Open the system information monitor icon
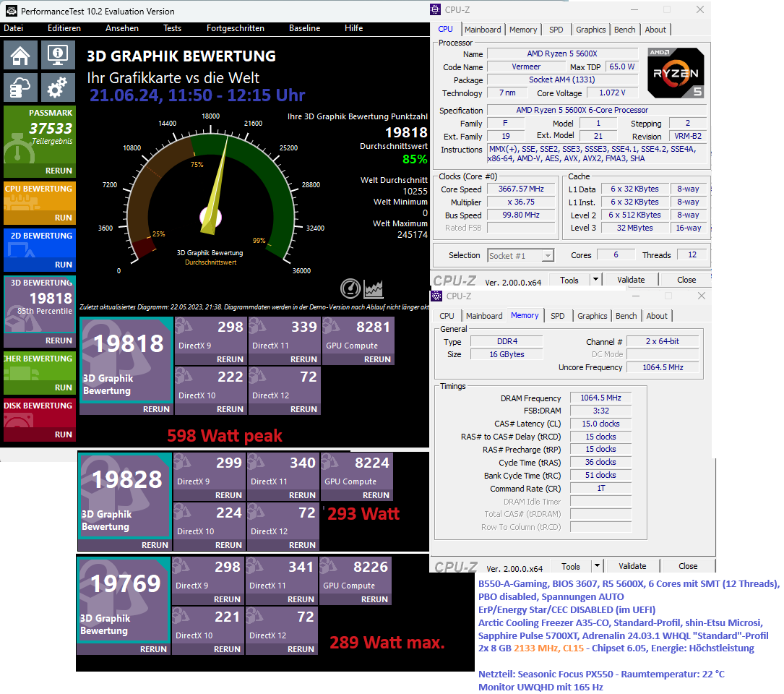 58,55
